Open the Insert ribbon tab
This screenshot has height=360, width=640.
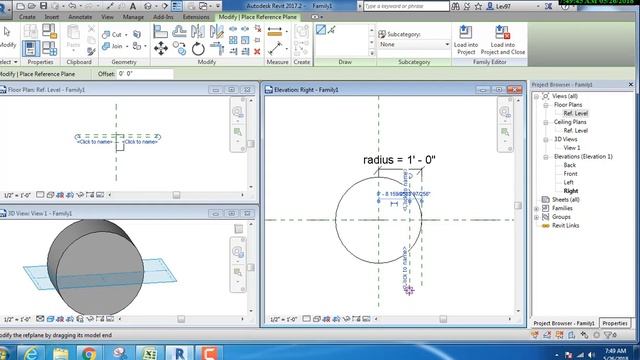(x=51, y=17)
